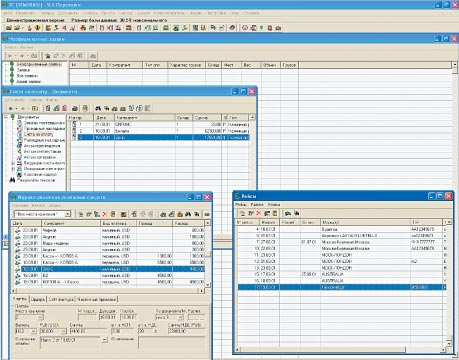
Task: Click the right arrow of money journal horizontal scrollbar
Action: point(201,291)
